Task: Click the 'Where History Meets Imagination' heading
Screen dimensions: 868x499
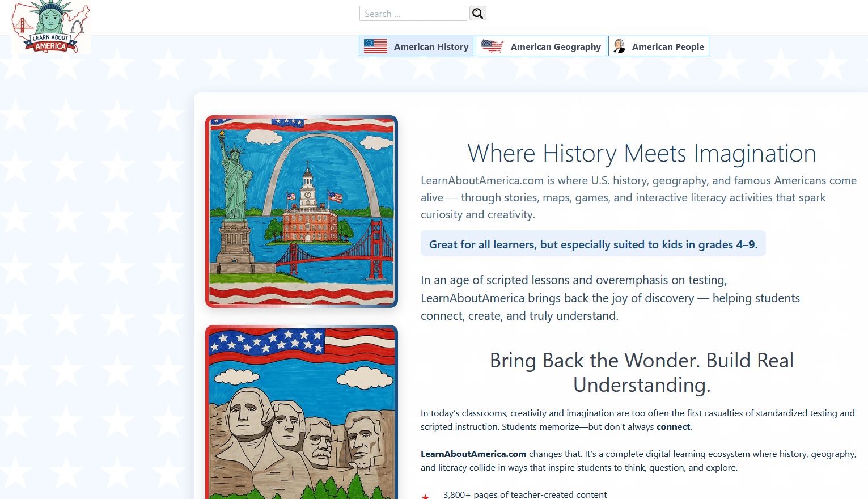Action: (x=641, y=154)
